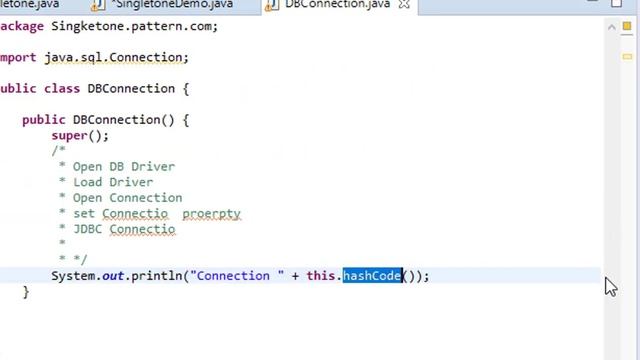Click the string literal "Connection " in println
Viewport: 640px width, 360px height.
click(237, 276)
